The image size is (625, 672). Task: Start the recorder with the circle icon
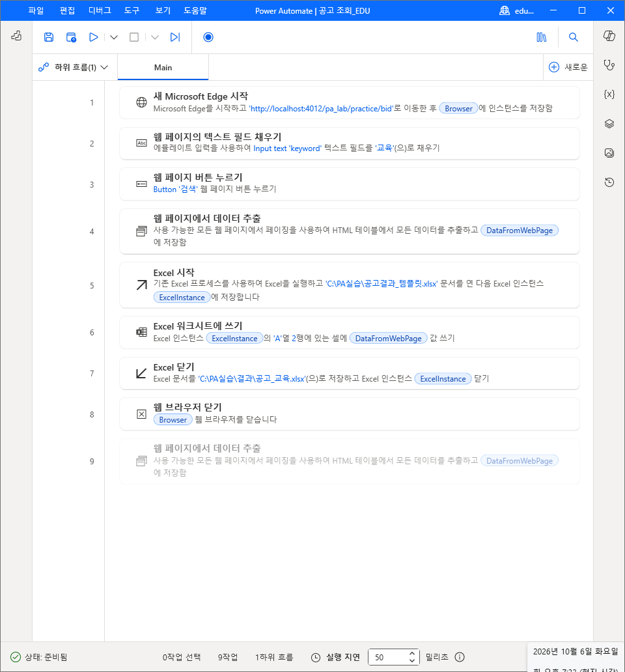tap(208, 37)
